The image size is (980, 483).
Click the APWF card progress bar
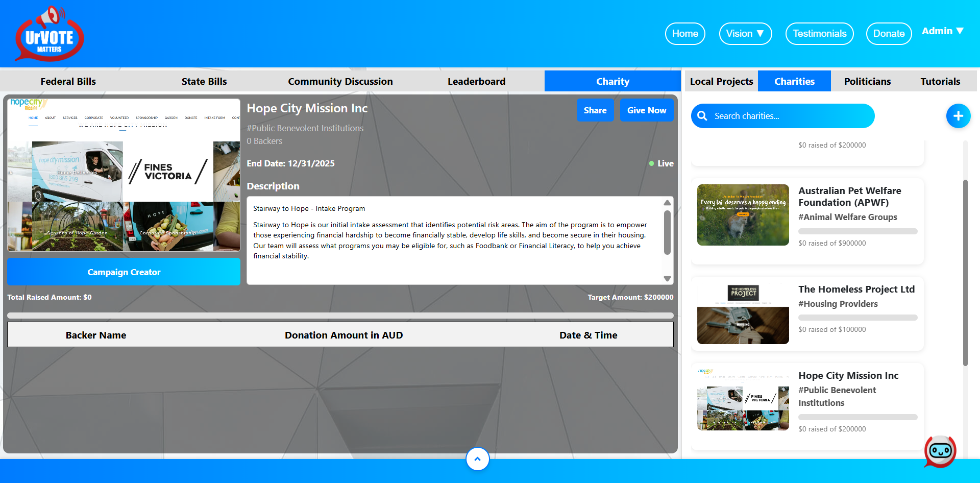click(858, 231)
